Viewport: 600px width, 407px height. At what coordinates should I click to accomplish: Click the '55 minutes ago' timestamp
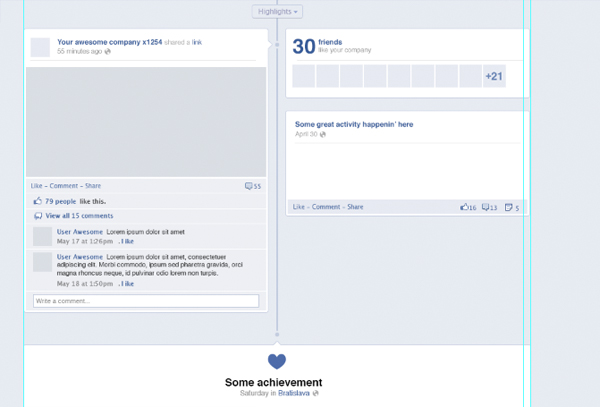coord(80,51)
